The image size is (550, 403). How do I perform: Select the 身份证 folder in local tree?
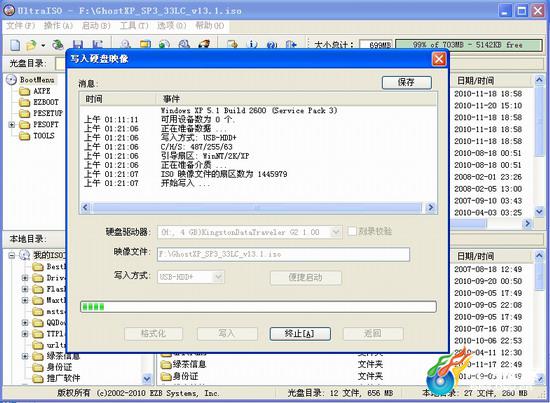pos(59,367)
